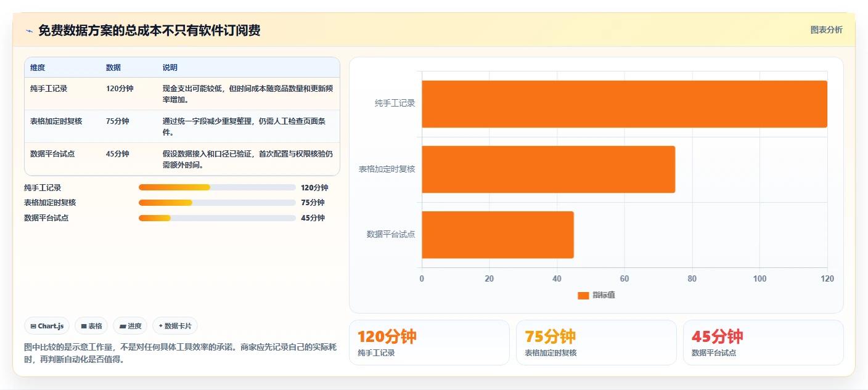The image size is (868, 390).
Task: Click the 数据平台试点 chart axis label
Action: click(x=391, y=234)
